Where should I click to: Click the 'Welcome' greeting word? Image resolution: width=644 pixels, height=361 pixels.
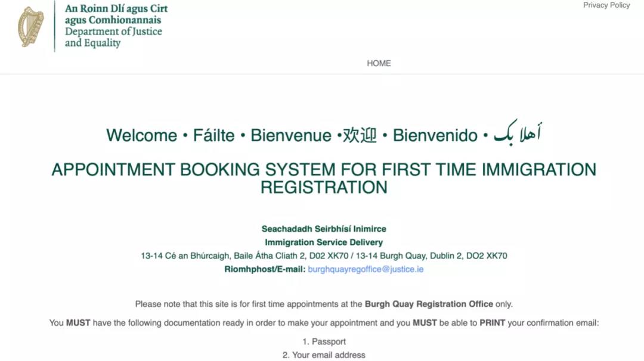coord(141,135)
